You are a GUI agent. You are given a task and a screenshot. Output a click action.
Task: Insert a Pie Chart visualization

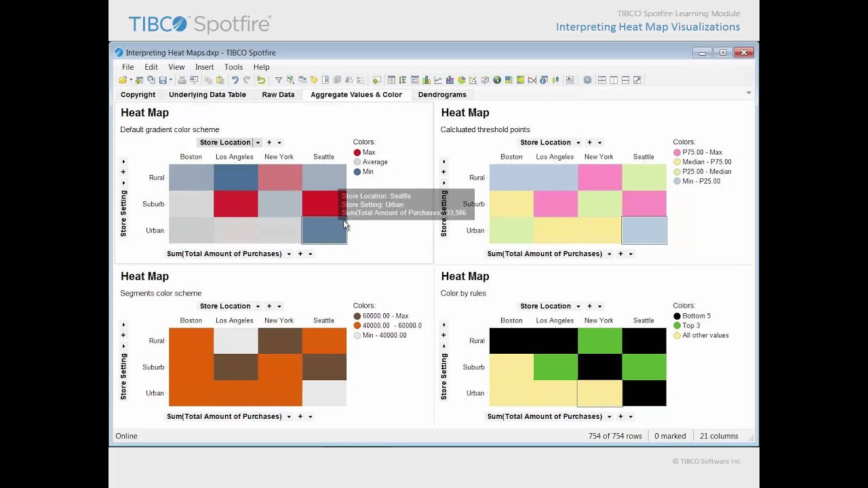click(462, 80)
